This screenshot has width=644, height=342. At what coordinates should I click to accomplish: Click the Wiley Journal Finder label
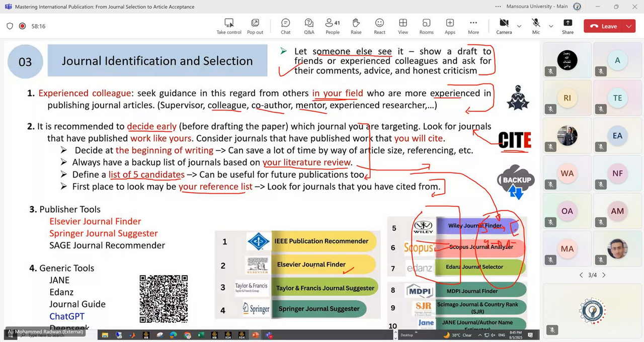pyautogui.click(x=475, y=226)
